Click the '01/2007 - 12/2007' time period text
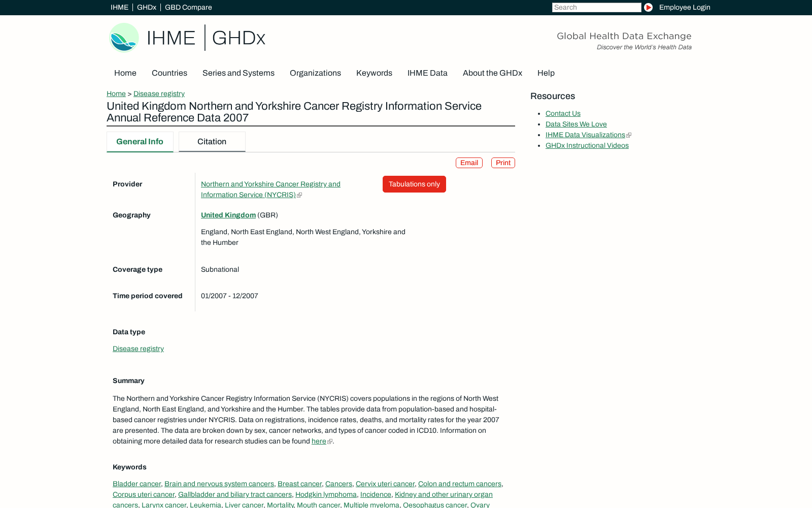 tap(229, 296)
